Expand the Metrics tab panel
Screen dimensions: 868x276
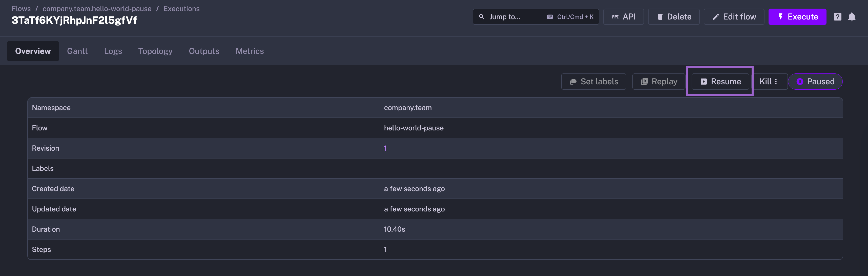[250, 51]
